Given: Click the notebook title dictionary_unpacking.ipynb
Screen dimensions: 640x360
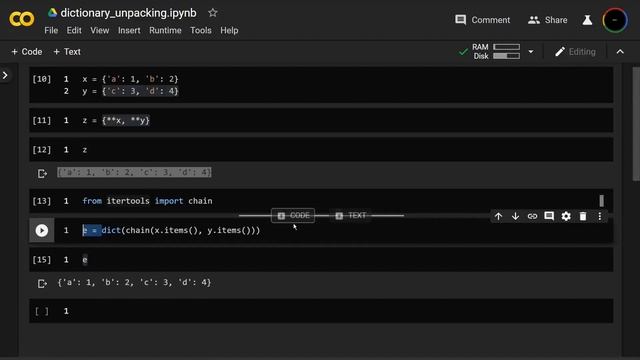Looking at the screenshot, I should [128, 13].
